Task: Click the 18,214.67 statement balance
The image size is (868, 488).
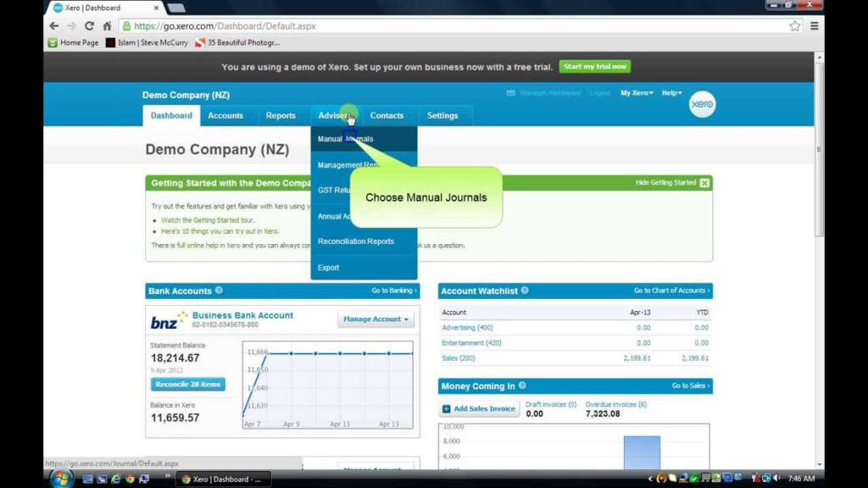Action: click(175, 358)
